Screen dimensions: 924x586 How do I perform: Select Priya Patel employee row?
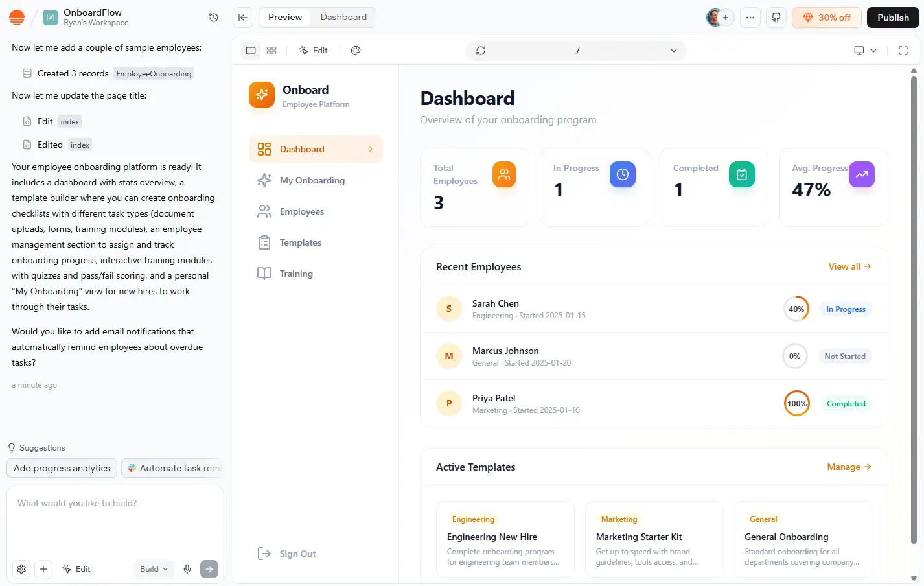click(654, 403)
